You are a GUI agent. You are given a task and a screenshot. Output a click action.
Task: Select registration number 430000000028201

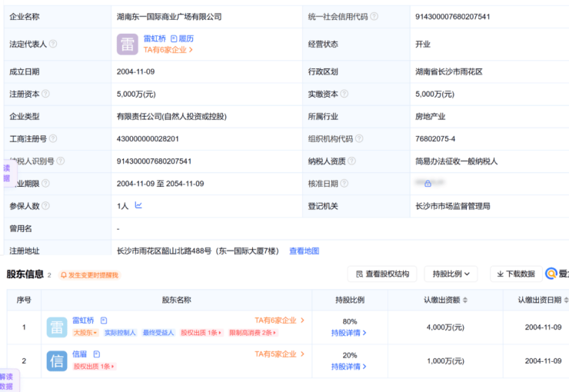pyautogui.click(x=148, y=139)
